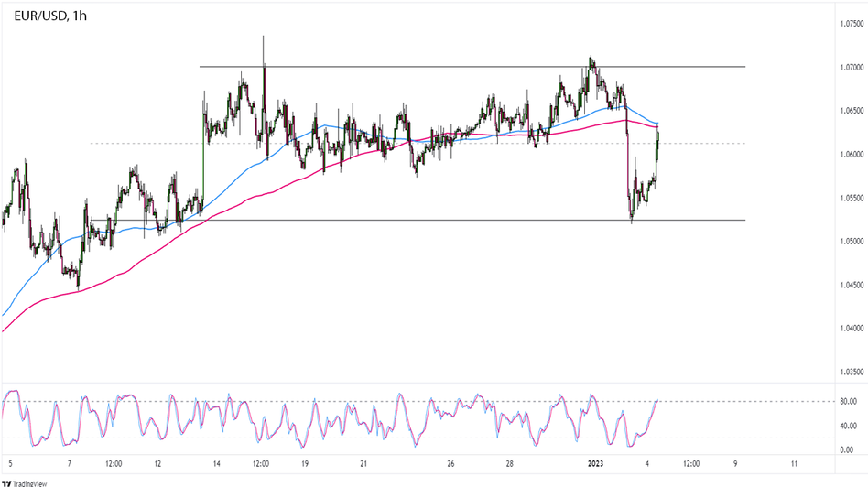Select the dashed mid-range horizontal line
868x487 pixels.
pos(418,144)
